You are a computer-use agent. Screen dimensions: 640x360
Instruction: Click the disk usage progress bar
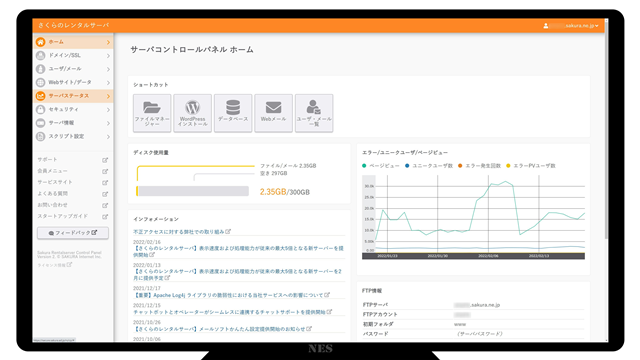(x=192, y=191)
